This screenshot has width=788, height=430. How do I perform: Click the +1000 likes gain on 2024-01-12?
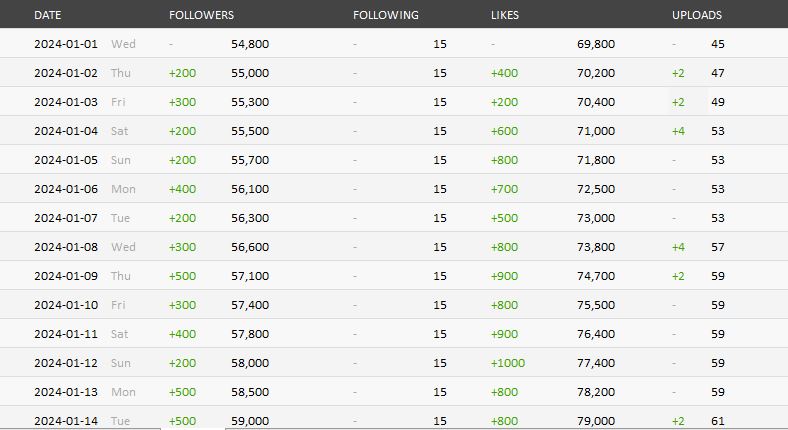tap(508, 363)
